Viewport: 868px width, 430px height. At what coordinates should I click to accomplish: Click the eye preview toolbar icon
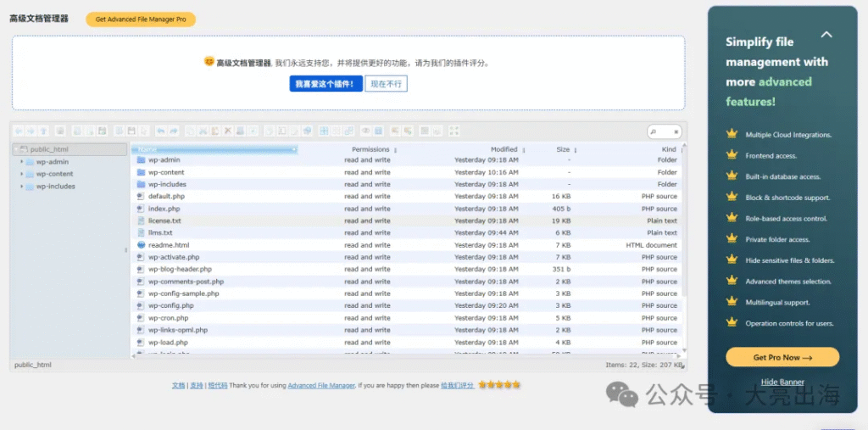pyautogui.click(x=366, y=131)
